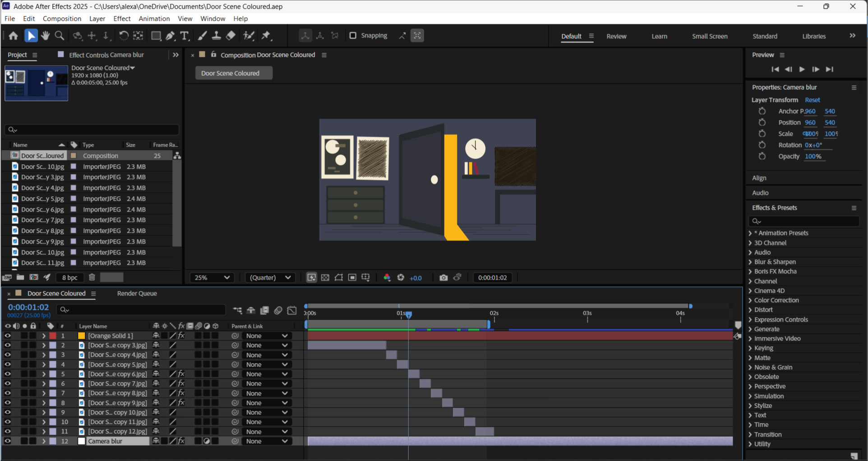Select the project thumbnail preview

tap(36, 83)
